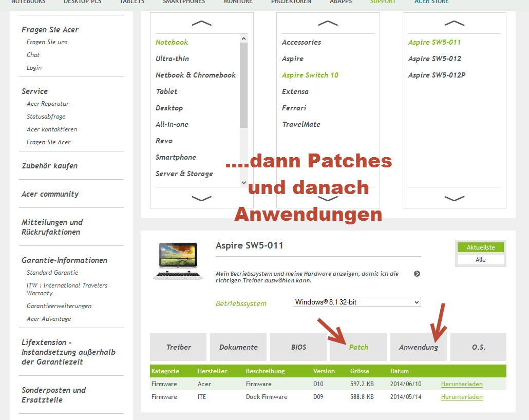Select the Aspire SW5-012P model
This screenshot has width=529, height=420.
click(437, 75)
